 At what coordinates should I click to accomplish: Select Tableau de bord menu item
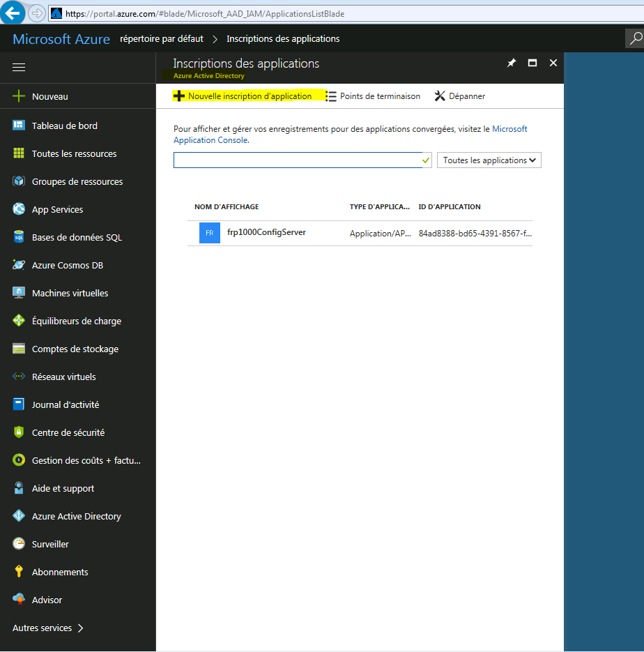click(64, 126)
